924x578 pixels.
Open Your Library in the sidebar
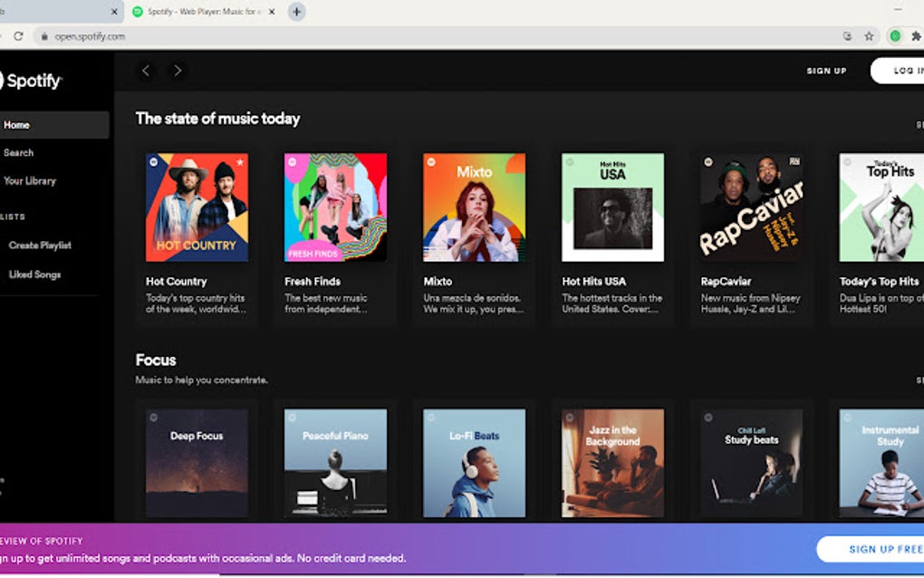pyautogui.click(x=30, y=180)
